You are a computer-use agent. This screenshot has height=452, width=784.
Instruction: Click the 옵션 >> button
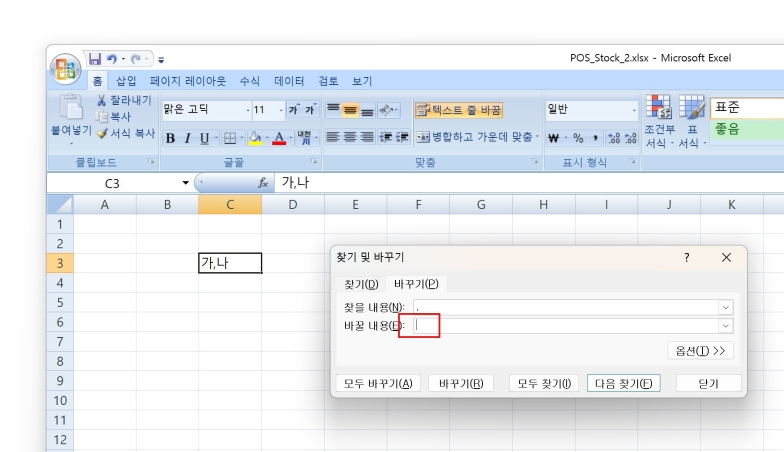700,350
